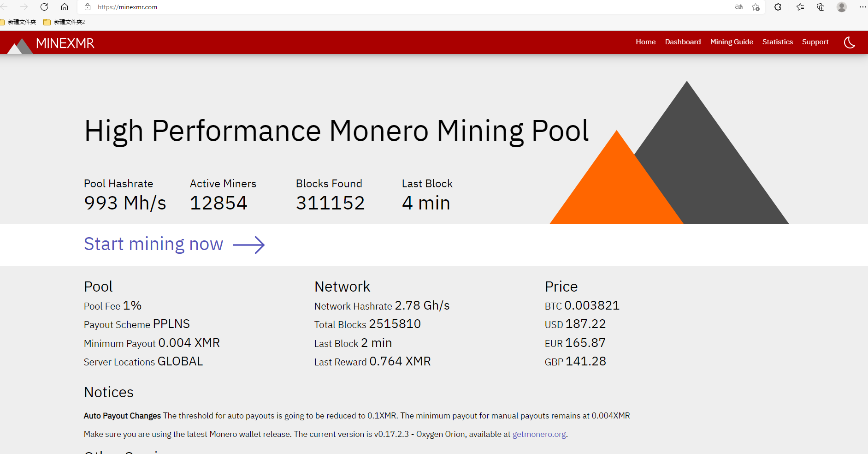Click Network Hashrate 2.78 Gh/s text
This screenshot has width=868, height=454.
click(382, 306)
